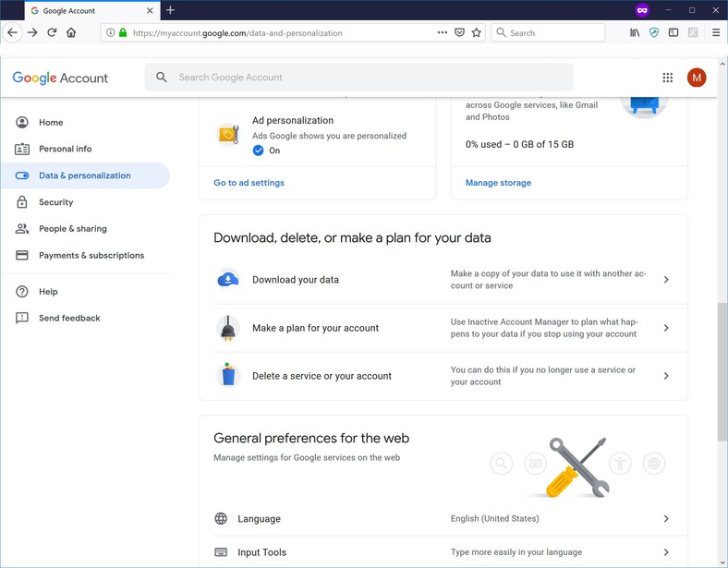Click the Input Tools keyboard icon
This screenshot has width=728, height=568.
pyautogui.click(x=221, y=551)
